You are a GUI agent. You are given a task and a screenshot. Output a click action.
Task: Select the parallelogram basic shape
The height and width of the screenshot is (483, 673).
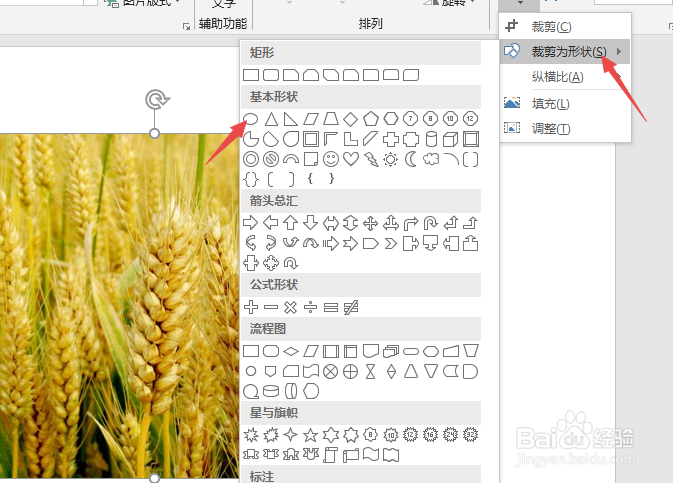click(x=311, y=119)
